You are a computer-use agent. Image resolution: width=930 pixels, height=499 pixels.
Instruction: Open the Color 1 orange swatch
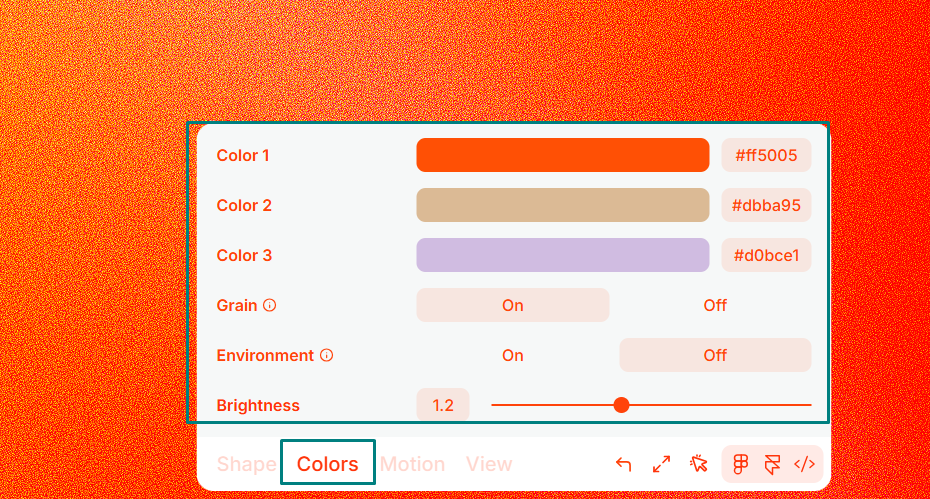[562, 155]
